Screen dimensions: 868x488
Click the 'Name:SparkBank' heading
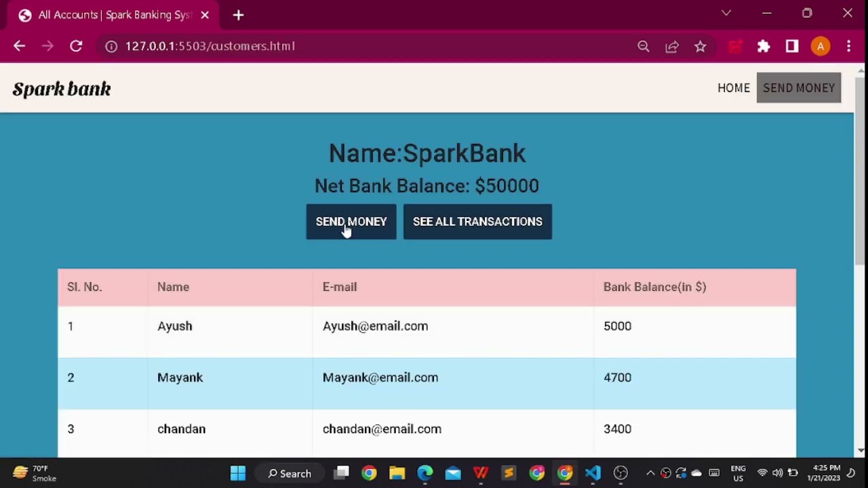point(427,153)
